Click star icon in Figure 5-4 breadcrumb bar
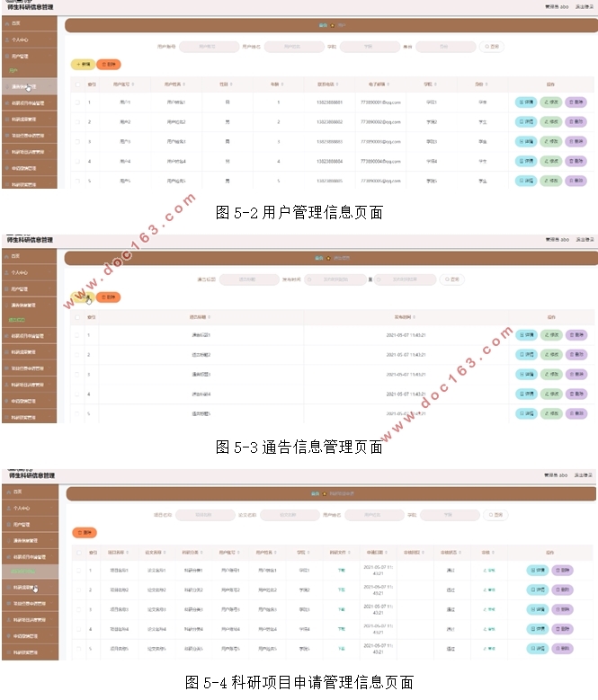The image size is (598, 700). click(325, 493)
